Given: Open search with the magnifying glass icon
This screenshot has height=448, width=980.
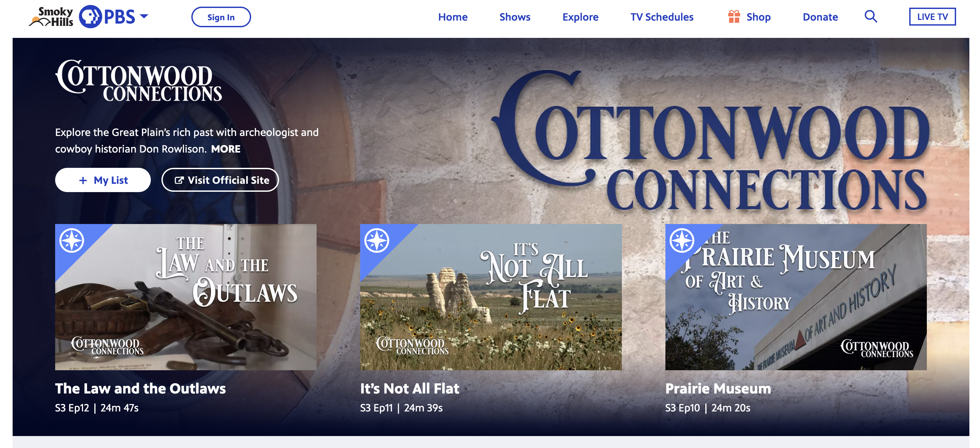Looking at the screenshot, I should pos(870,17).
